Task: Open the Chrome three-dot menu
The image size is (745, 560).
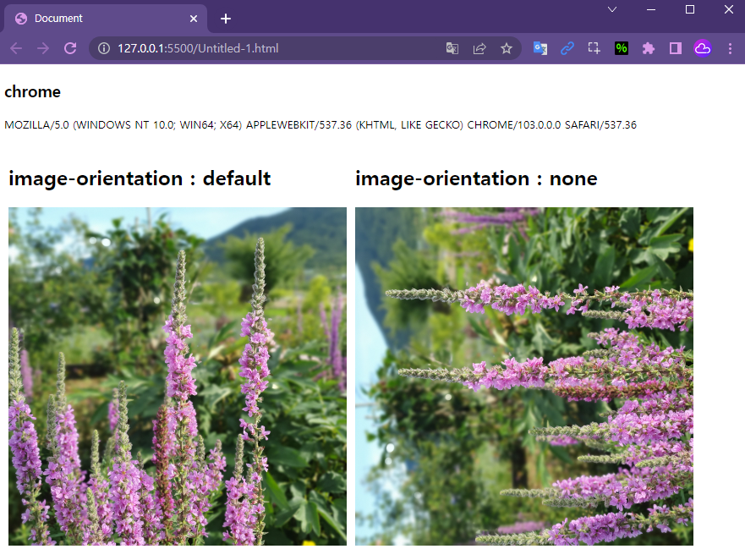Action: pyautogui.click(x=731, y=48)
